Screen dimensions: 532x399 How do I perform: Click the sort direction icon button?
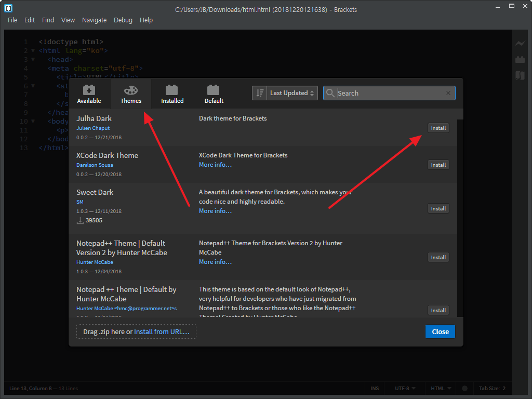pos(260,93)
